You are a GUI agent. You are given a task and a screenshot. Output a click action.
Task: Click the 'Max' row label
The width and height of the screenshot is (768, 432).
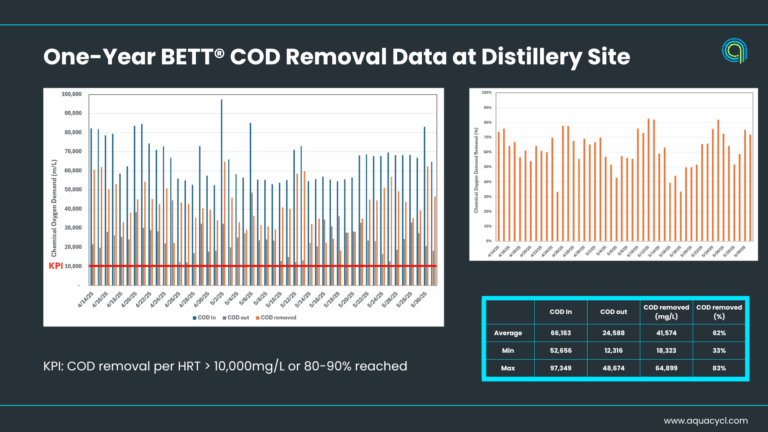508,368
